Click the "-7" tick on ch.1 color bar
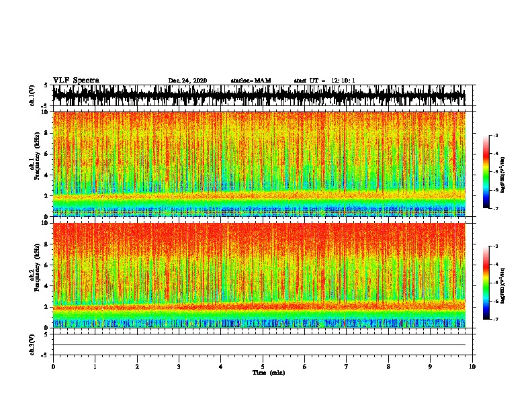This screenshot has width=532, height=411. click(496, 208)
